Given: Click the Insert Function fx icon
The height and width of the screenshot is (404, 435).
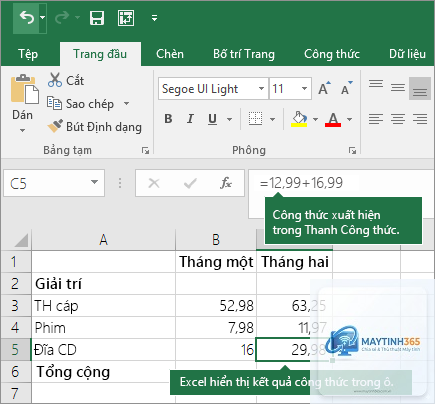Looking at the screenshot, I should pyautogui.click(x=226, y=183).
